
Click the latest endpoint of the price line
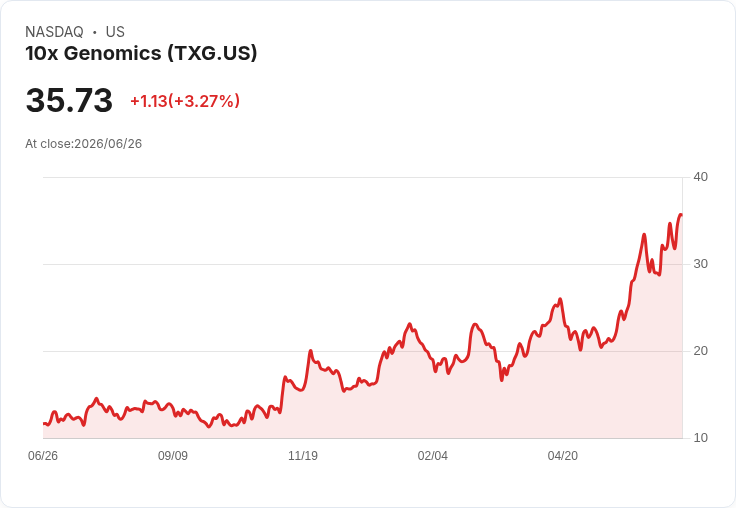[x=681, y=215]
